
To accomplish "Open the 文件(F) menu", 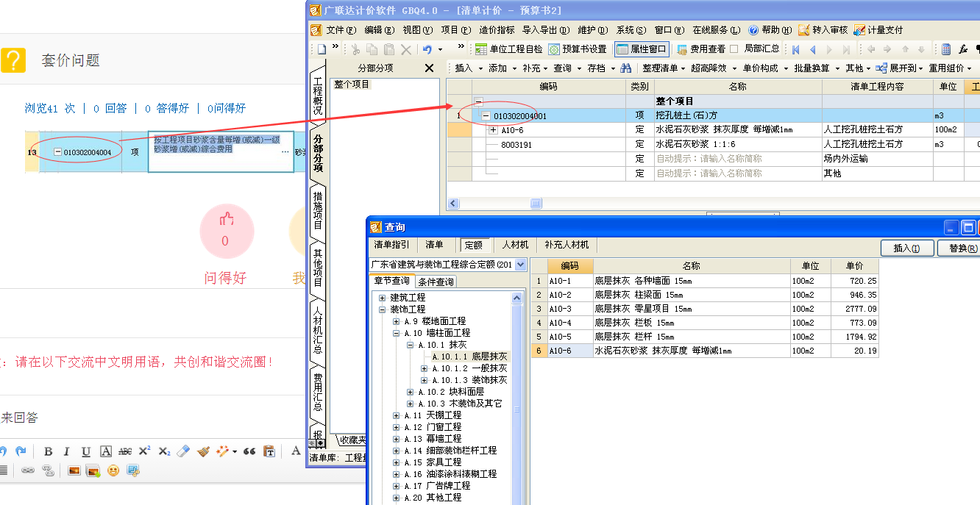I will point(341,30).
